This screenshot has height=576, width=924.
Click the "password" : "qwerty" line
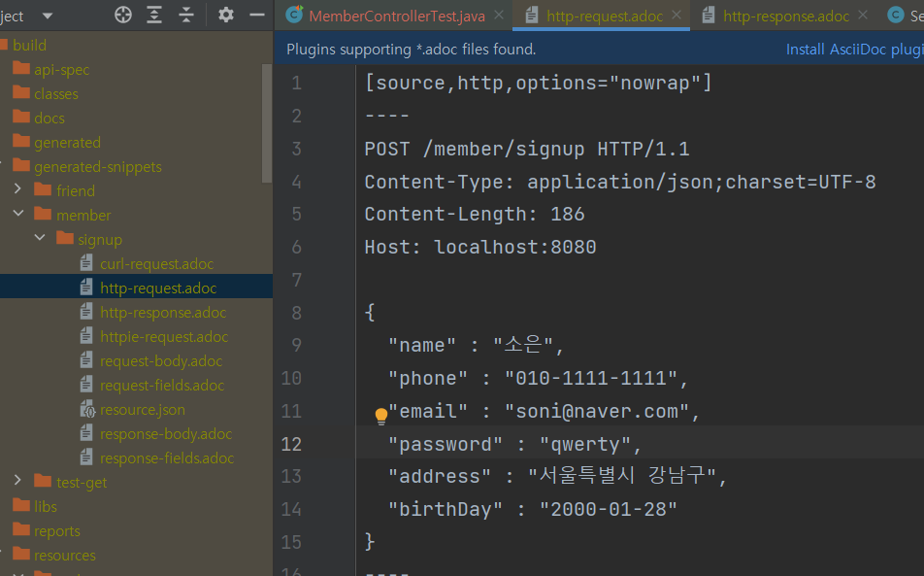click(x=515, y=444)
